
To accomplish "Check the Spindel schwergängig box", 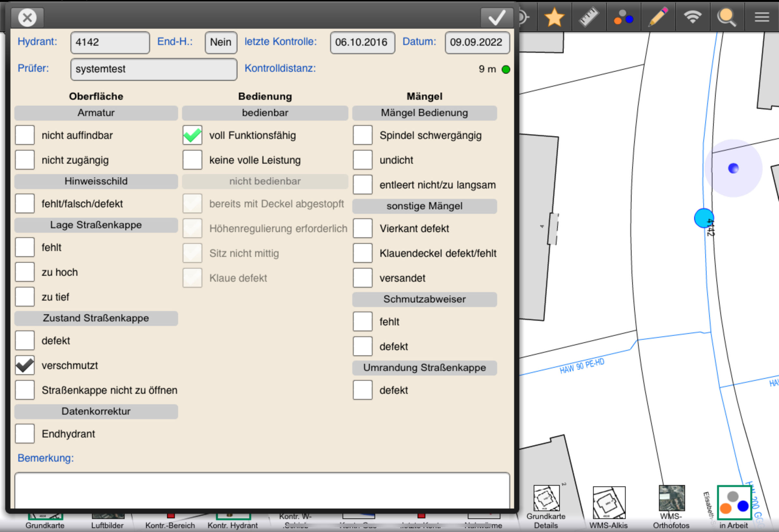I will 362,135.
